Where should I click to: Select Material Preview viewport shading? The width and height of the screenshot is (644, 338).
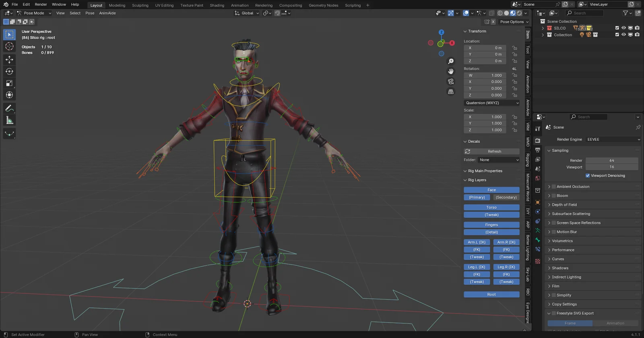(513, 13)
